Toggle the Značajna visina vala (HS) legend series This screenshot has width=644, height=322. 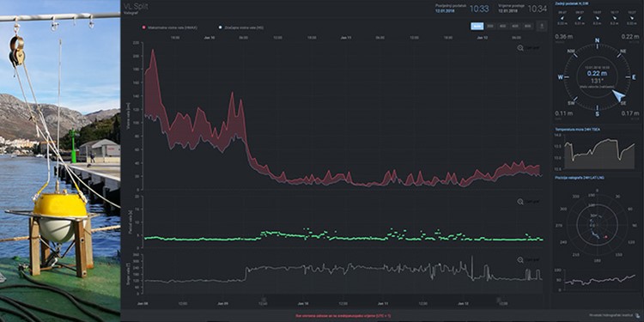pos(241,27)
